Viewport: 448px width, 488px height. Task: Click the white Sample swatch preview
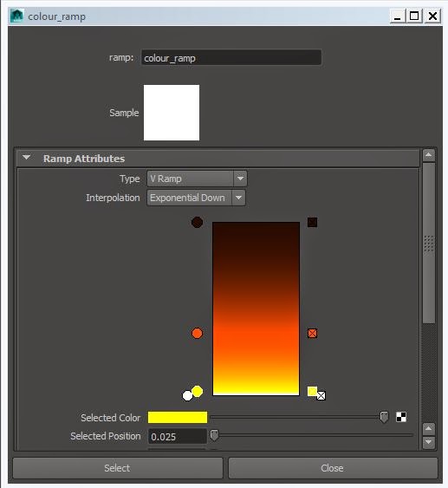click(172, 113)
